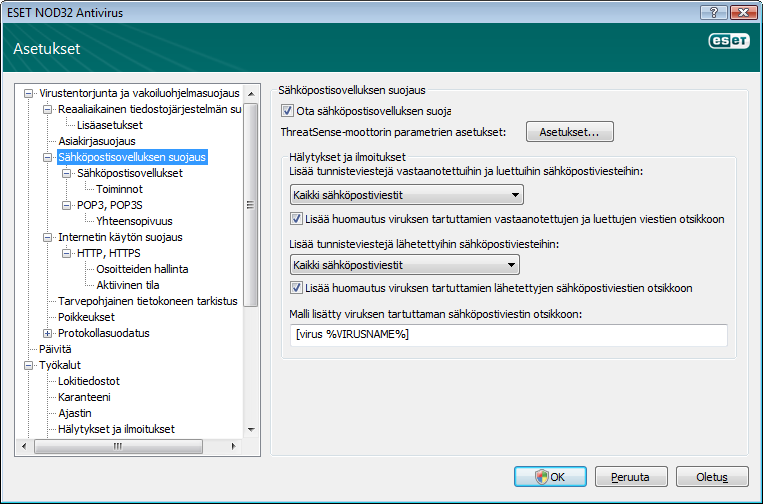Select Lisäasetukset tree item
The width and height of the screenshot is (763, 504).
110,125
